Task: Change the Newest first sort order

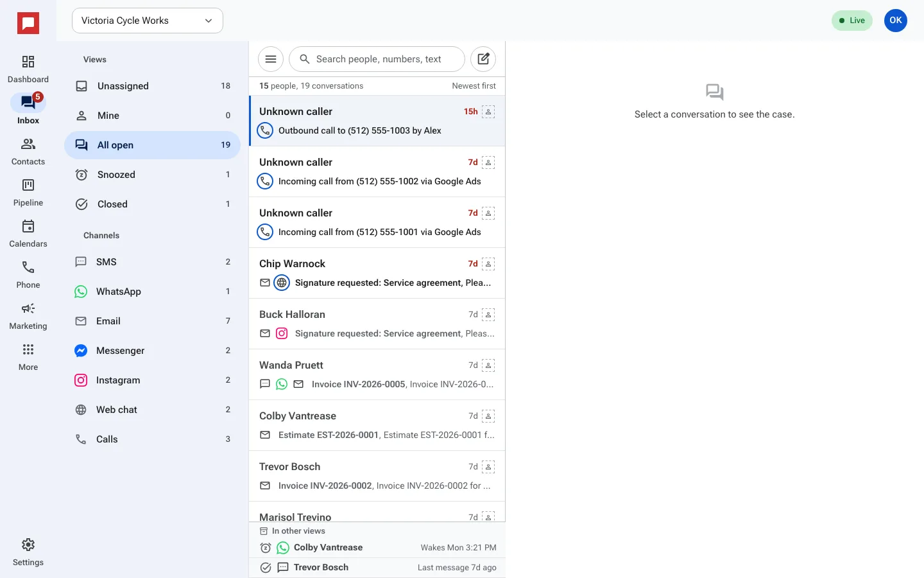Action: [x=474, y=86]
